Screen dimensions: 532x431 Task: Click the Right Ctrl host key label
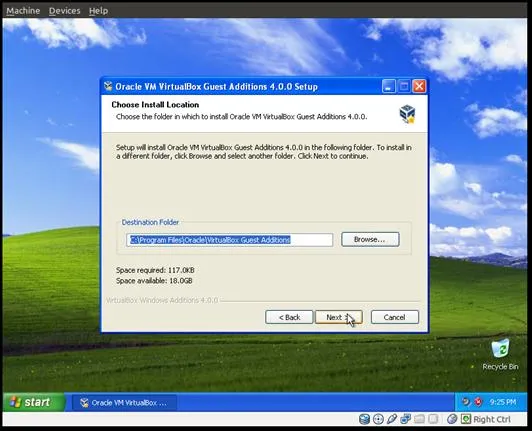point(492,419)
